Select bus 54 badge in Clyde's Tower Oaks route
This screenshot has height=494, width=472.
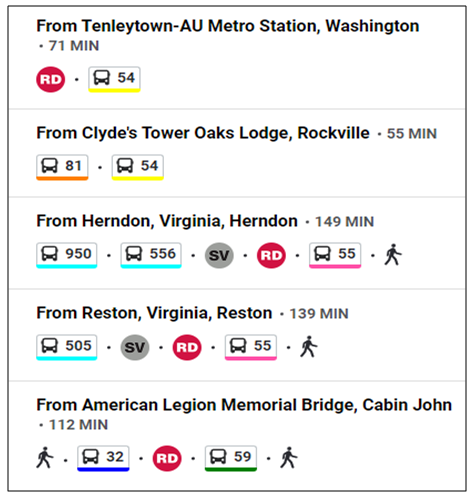coord(137,167)
